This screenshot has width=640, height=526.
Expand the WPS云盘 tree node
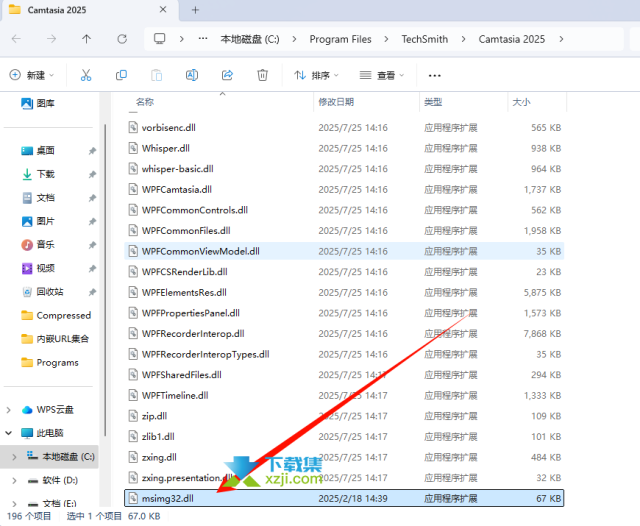(x=9, y=410)
